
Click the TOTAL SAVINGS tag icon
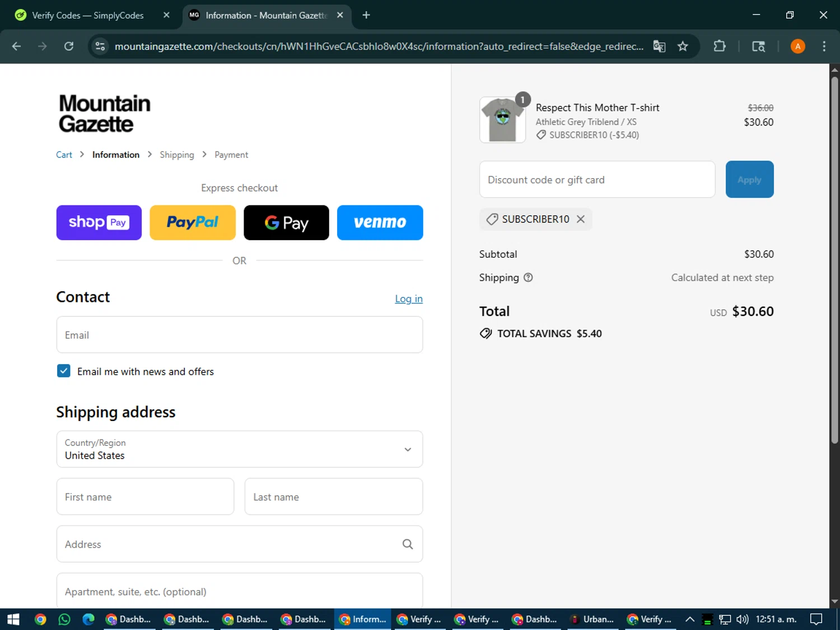486,333
